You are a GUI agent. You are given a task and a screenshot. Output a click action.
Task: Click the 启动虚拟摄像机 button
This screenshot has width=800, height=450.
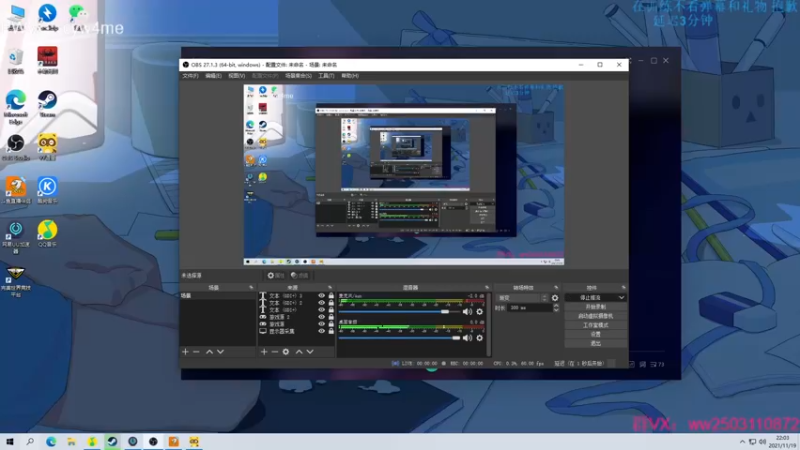click(x=595, y=316)
